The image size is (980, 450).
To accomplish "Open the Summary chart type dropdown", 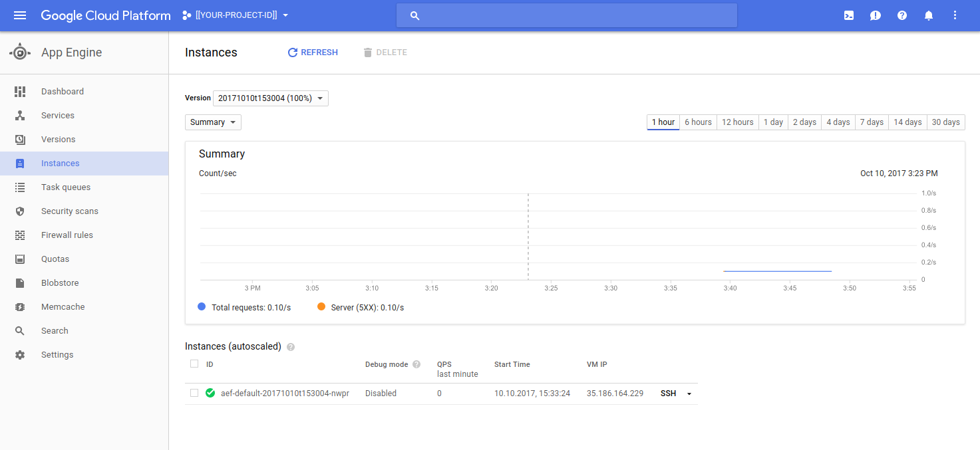I will (x=213, y=122).
